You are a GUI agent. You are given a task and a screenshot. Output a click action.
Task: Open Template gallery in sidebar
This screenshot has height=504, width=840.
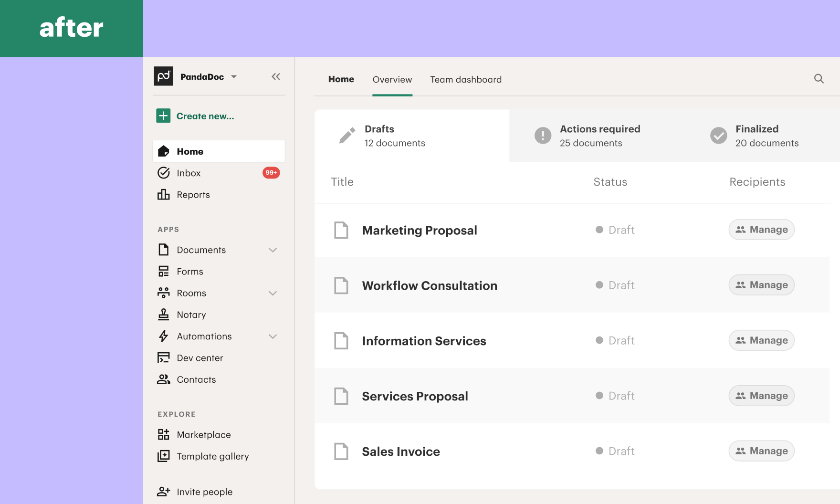212,456
